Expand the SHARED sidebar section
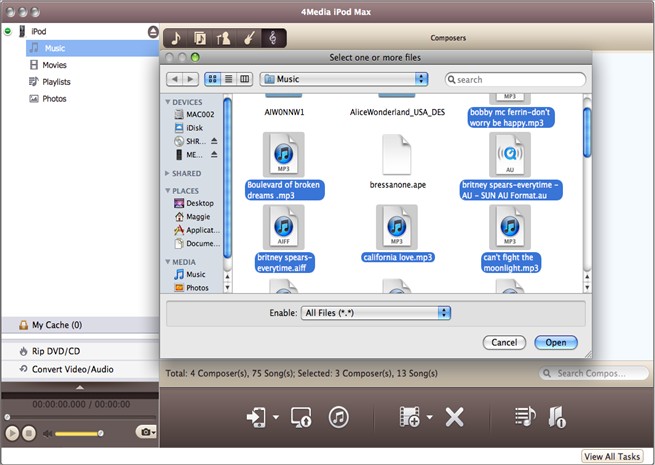655x465 pixels. [x=168, y=173]
